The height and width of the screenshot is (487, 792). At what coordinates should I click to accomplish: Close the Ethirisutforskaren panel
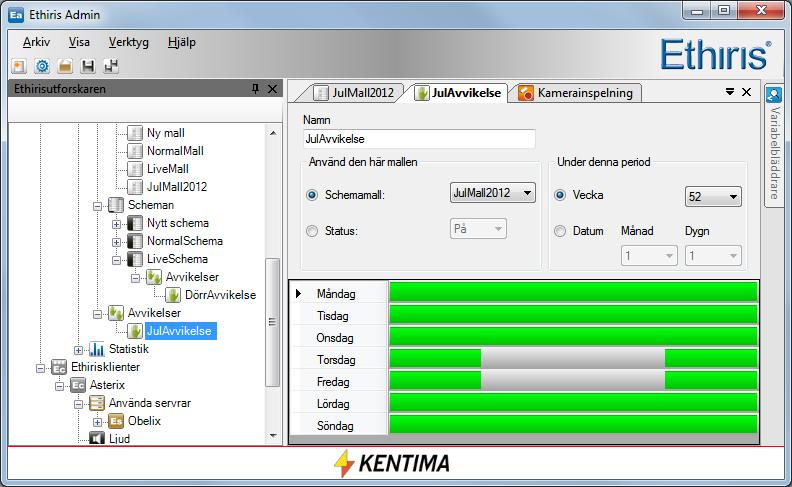pyautogui.click(x=272, y=89)
